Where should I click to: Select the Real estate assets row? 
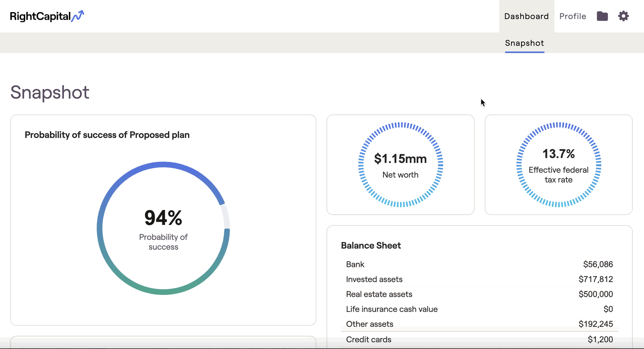tap(479, 294)
